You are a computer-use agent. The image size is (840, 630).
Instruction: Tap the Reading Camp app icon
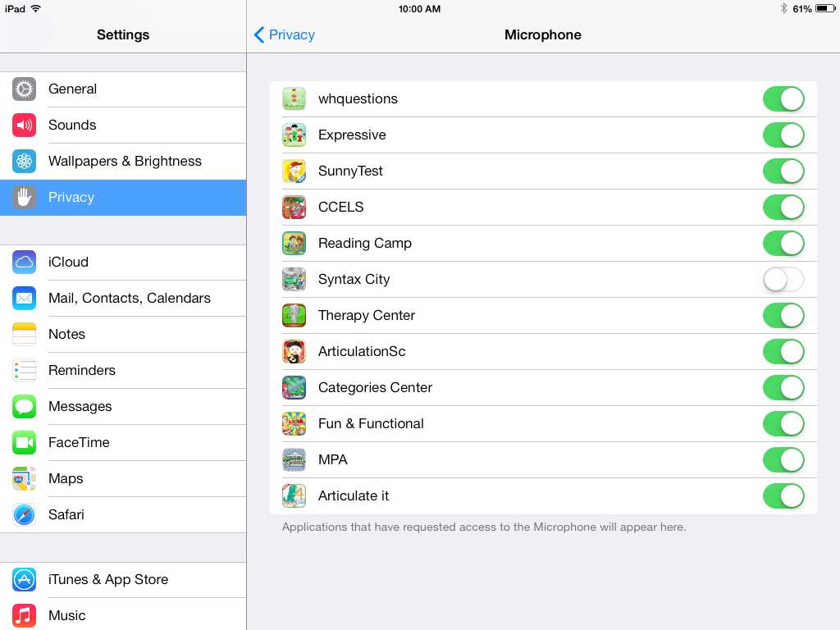coord(294,243)
